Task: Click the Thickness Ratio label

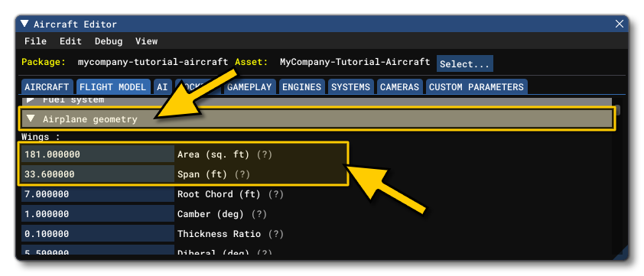Action: (x=219, y=234)
